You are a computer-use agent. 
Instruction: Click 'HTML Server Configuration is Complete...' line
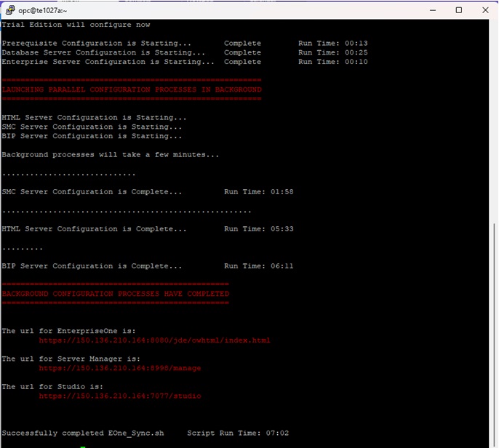(94, 229)
